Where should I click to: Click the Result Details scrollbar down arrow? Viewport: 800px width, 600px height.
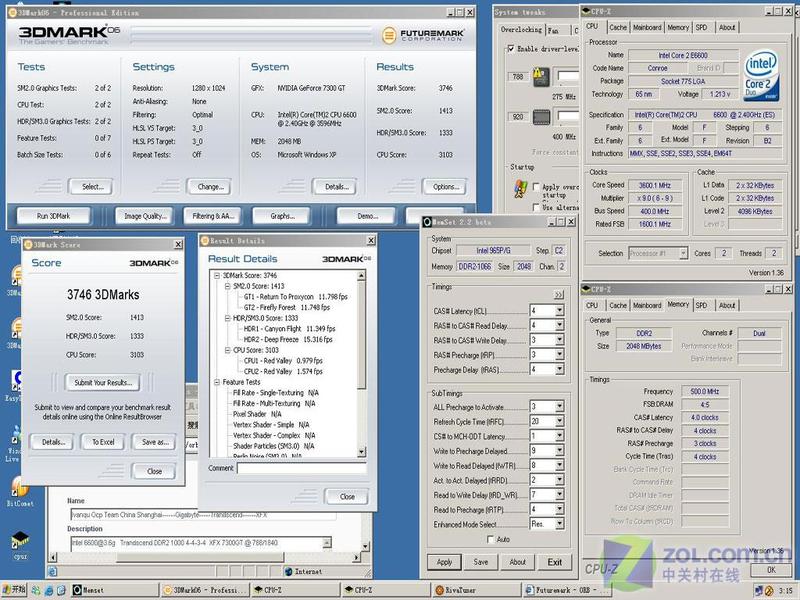click(361, 452)
